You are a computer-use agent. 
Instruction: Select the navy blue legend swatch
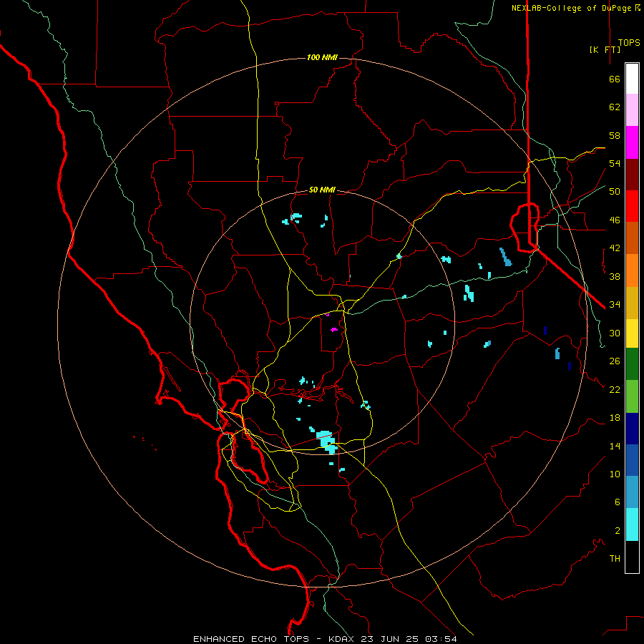(x=632, y=429)
